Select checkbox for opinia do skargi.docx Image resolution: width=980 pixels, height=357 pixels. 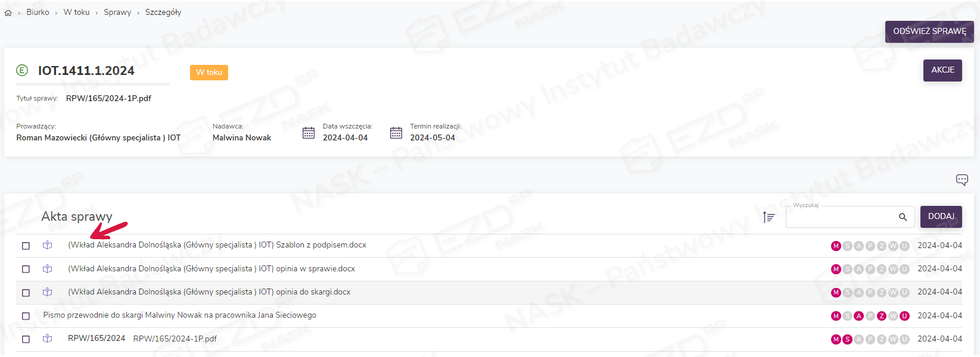click(x=26, y=293)
